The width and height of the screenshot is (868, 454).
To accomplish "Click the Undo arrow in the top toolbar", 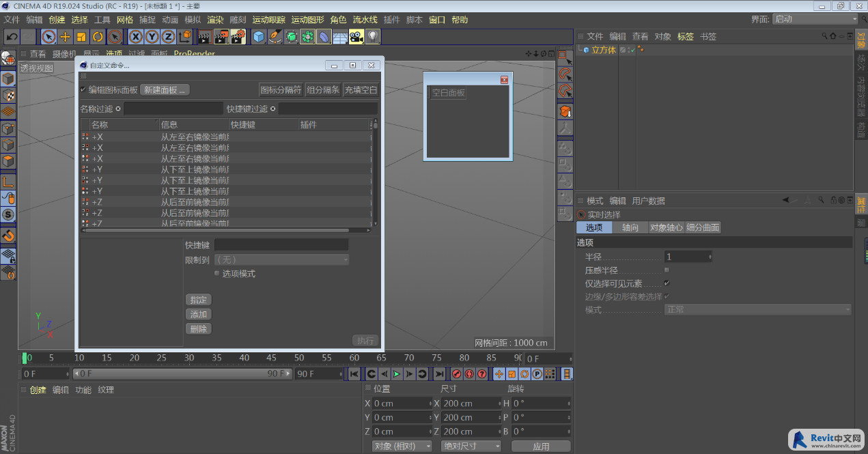I will pyautogui.click(x=12, y=36).
